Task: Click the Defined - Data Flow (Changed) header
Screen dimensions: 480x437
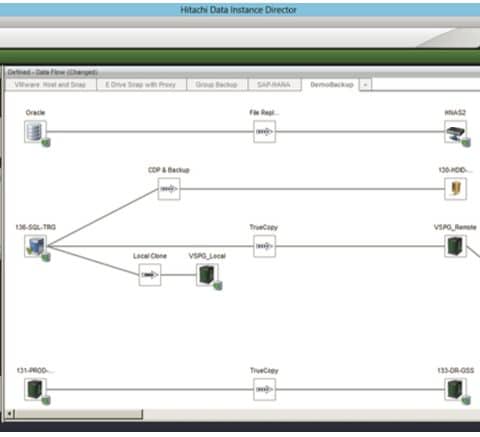Action: 53,72
